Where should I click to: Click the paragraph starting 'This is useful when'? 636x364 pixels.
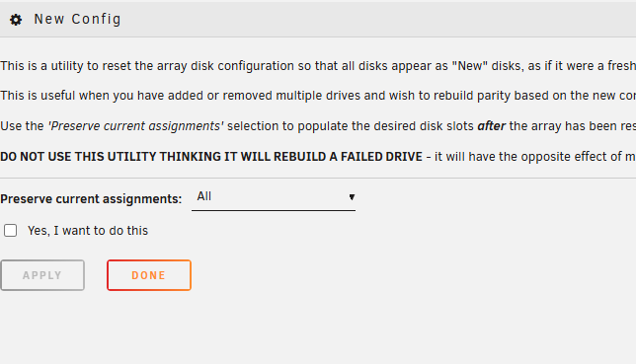click(318, 96)
